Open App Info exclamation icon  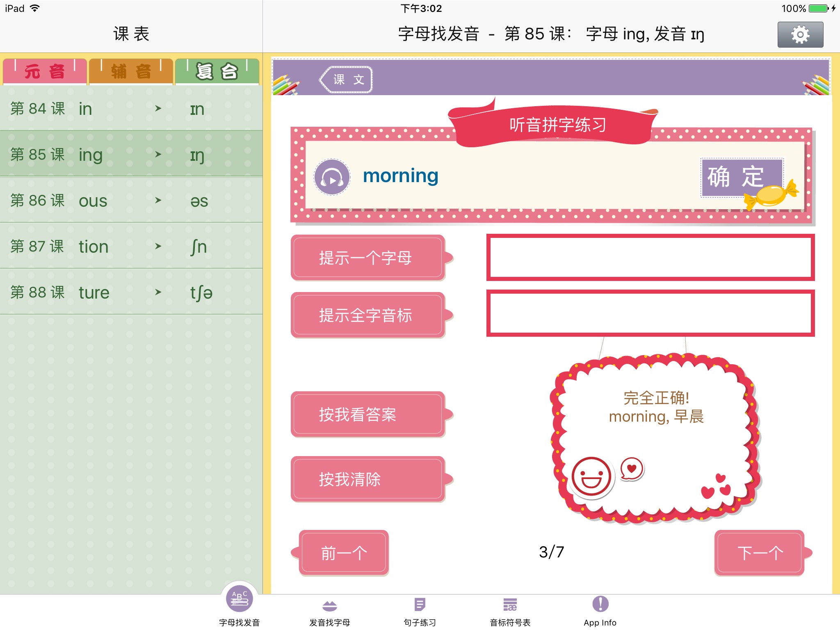[600, 604]
